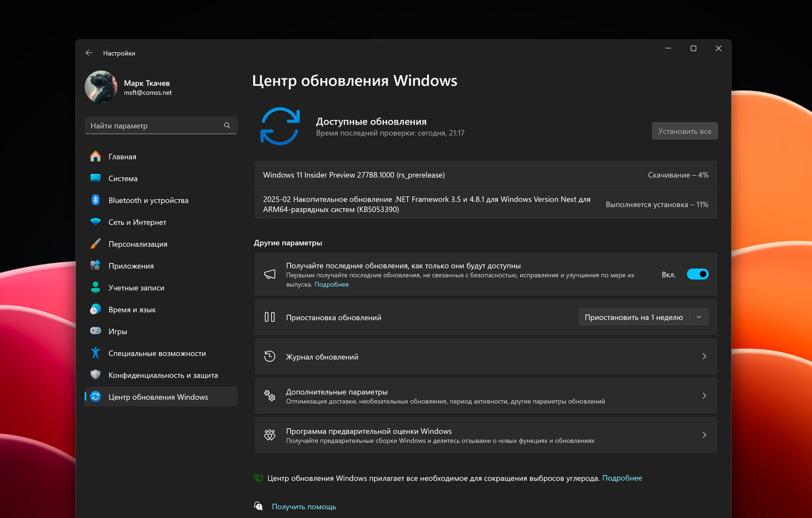812x518 pixels.
Task: Open Учетные записи settings
Action: [x=136, y=288]
